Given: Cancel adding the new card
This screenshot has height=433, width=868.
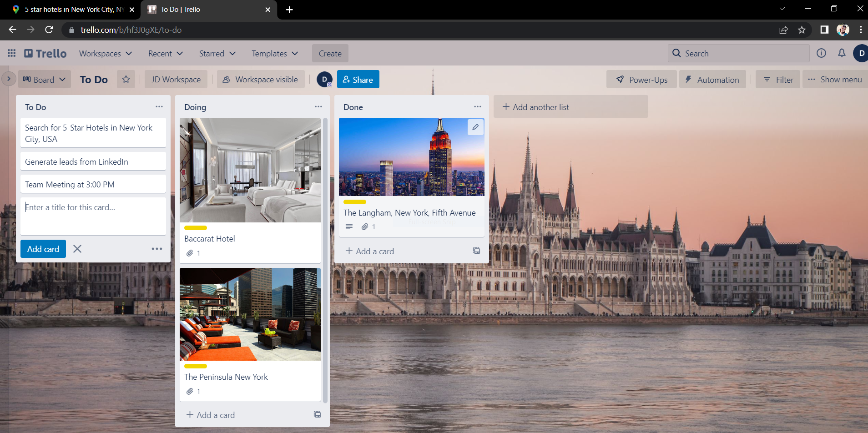Looking at the screenshot, I should click(x=77, y=249).
